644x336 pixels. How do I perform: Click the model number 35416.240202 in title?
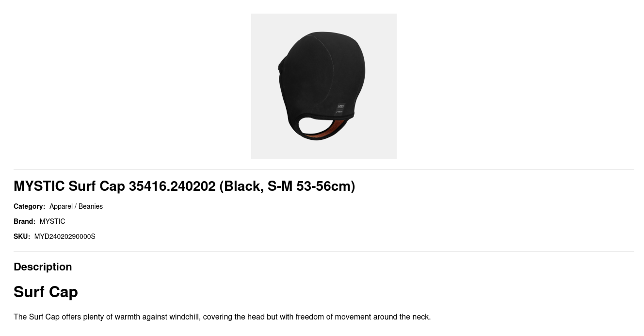point(172,186)
